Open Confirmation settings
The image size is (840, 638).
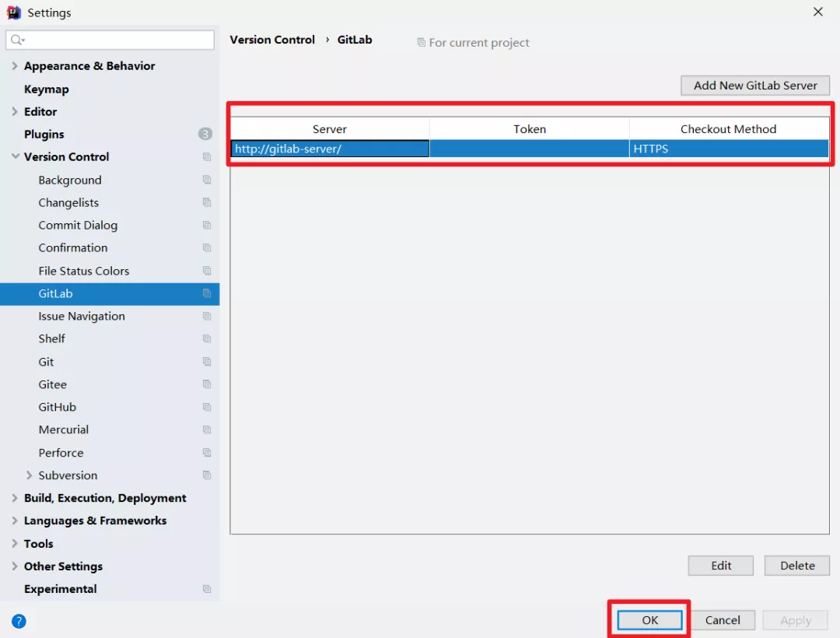[x=73, y=247]
